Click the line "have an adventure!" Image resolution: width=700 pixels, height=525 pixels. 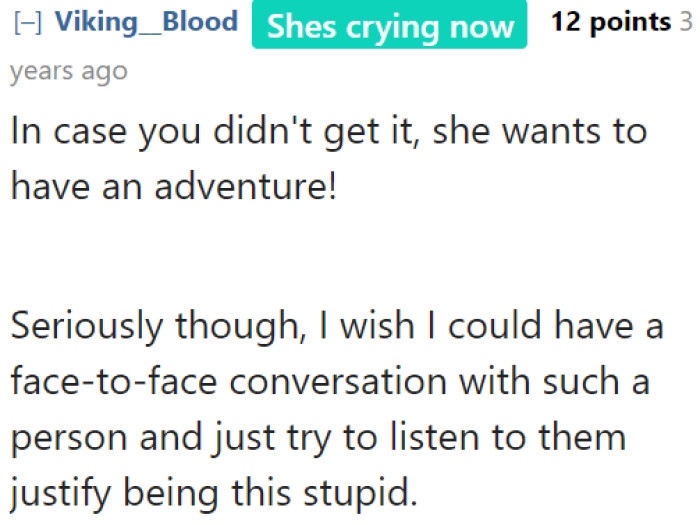pyautogui.click(x=174, y=187)
